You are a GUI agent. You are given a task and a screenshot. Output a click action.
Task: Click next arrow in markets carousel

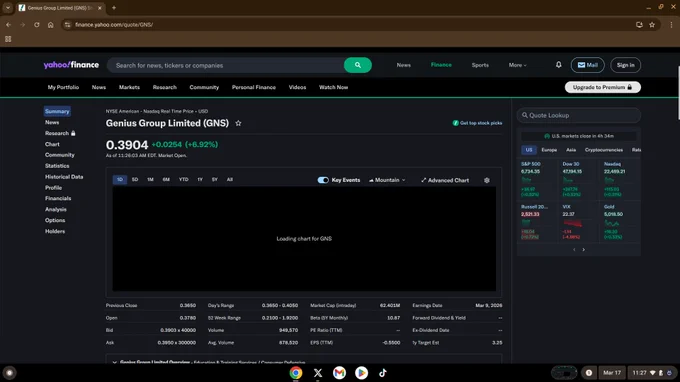point(584,249)
